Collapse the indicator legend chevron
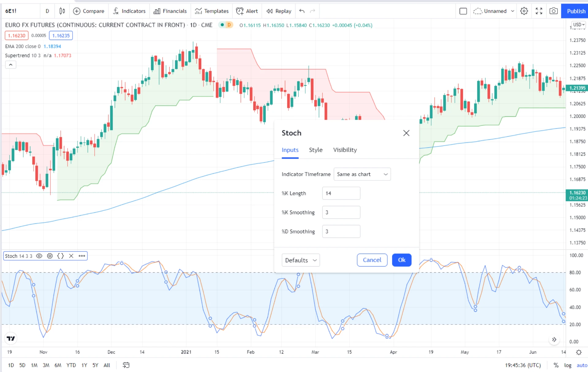The width and height of the screenshot is (588, 372). (x=10, y=65)
